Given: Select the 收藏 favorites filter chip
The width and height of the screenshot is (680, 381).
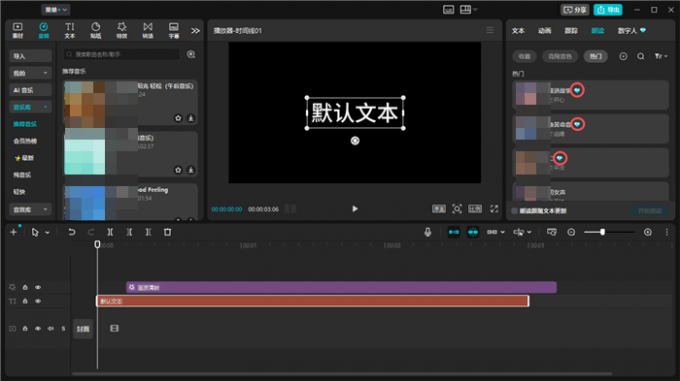Looking at the screenshot, I should [524, 56].
